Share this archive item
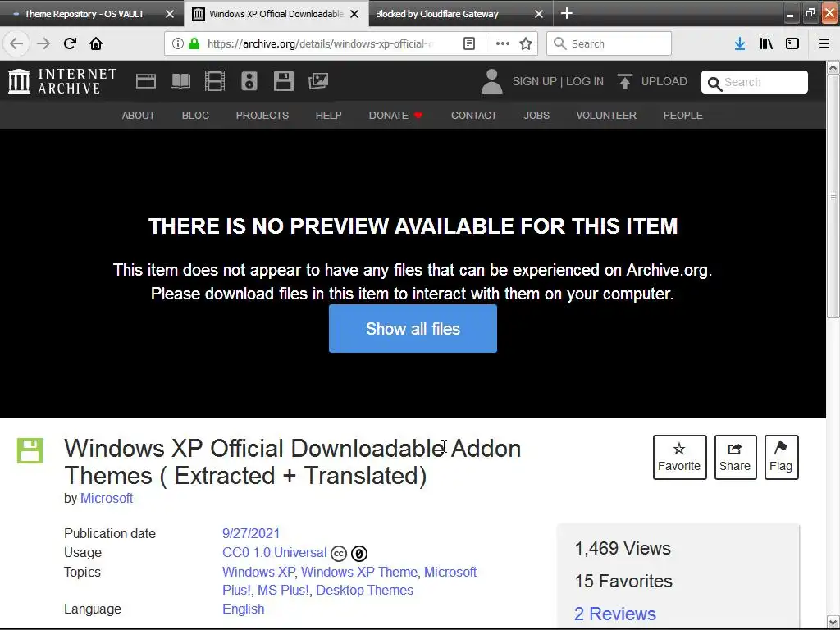This screenshot has height=630, width=840. pyautogui.click(x=735, y=457)
